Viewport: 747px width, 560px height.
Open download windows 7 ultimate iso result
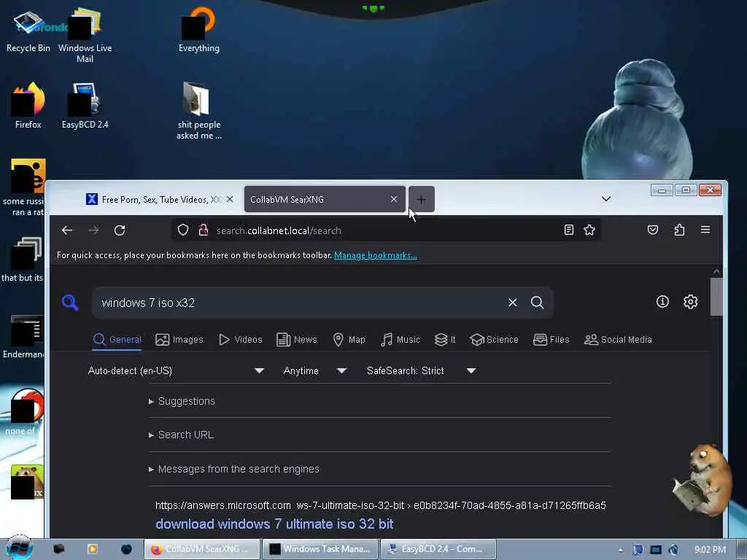(x=274, y=524)
